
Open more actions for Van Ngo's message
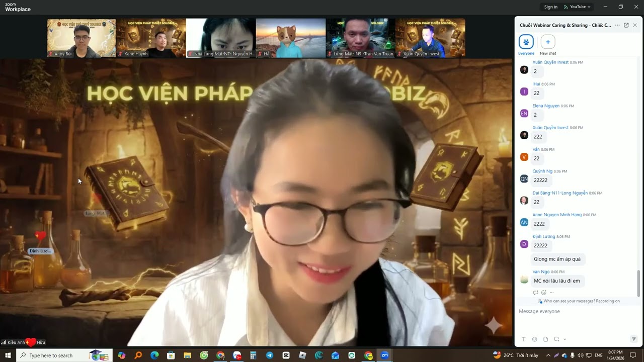[551, 293]
